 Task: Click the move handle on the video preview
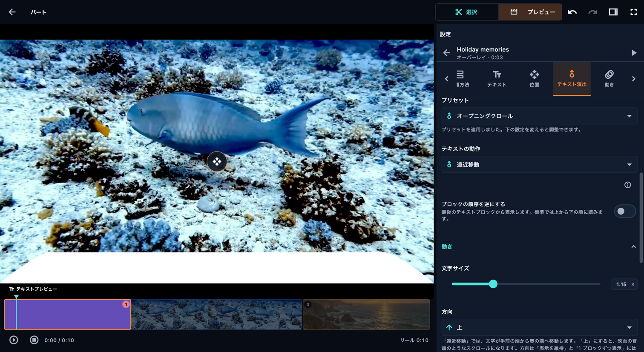click(217, 161)
